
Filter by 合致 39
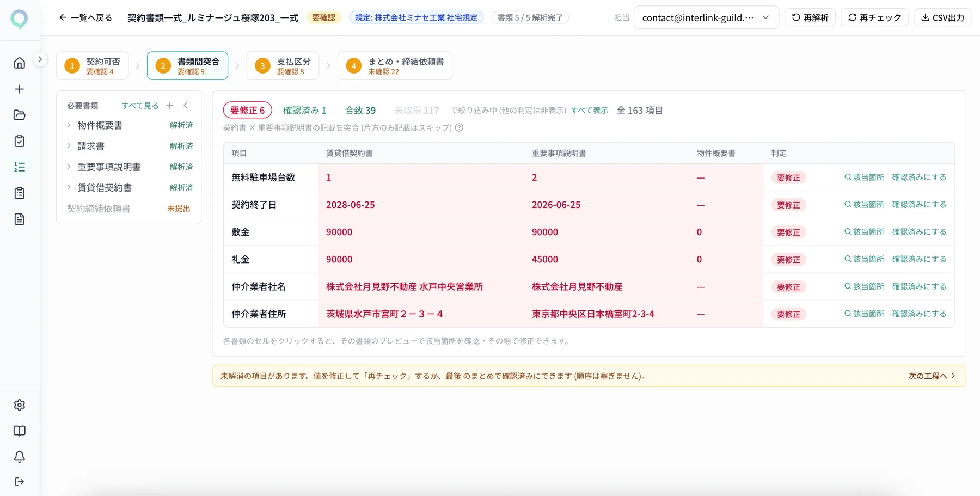click(x=360, y=111)
